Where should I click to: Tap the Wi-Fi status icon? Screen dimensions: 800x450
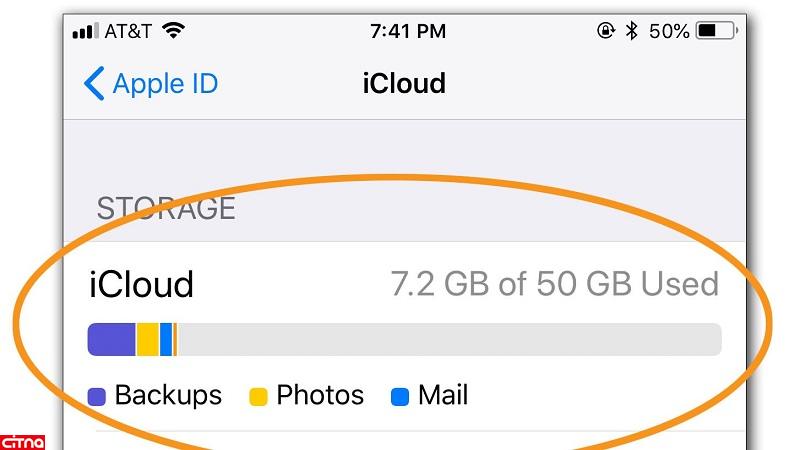(x=173, y=31)
